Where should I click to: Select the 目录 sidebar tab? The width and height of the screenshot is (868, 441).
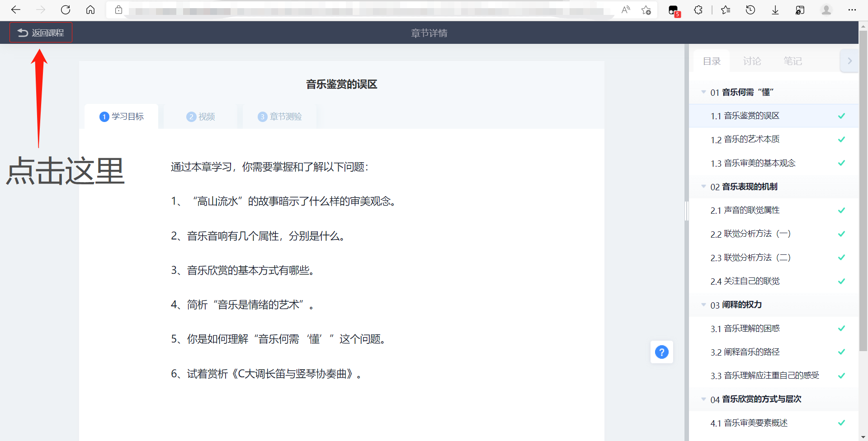[x=712, y=61]
